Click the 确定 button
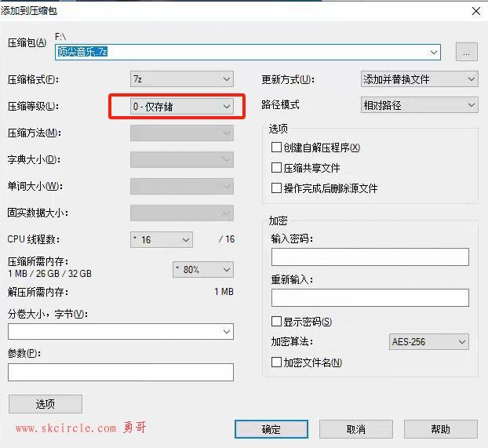The height and width of the screenshot is (448, 488). pyautogui.click(x=271, y=429)
